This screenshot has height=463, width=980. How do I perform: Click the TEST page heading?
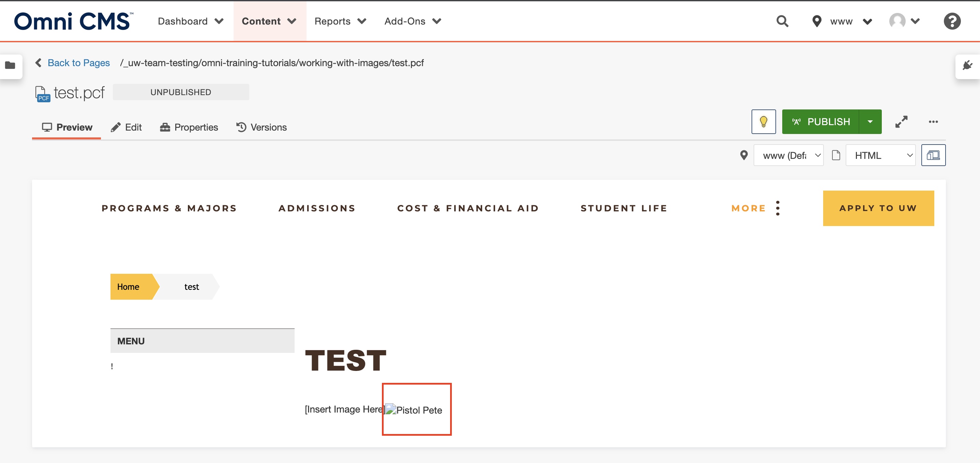[345, 360]
